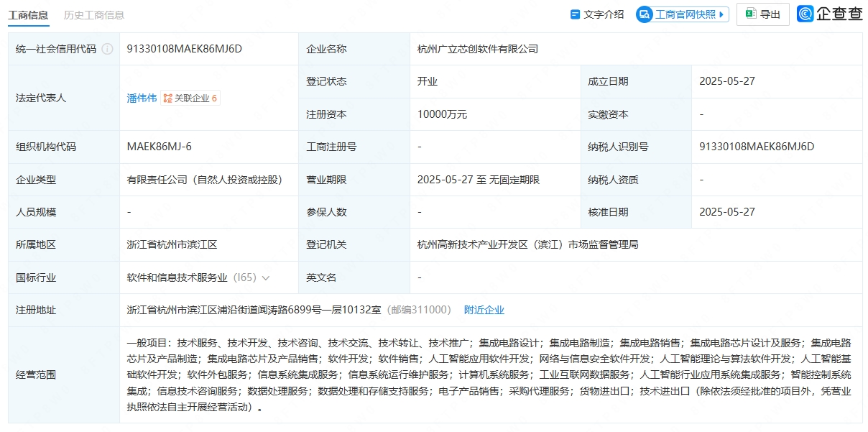Viewport: 868px width, 432px height.
Task: Expand the 国标行业 chevron dropdown
Action: pyautogui.click(x=266, y=277)
